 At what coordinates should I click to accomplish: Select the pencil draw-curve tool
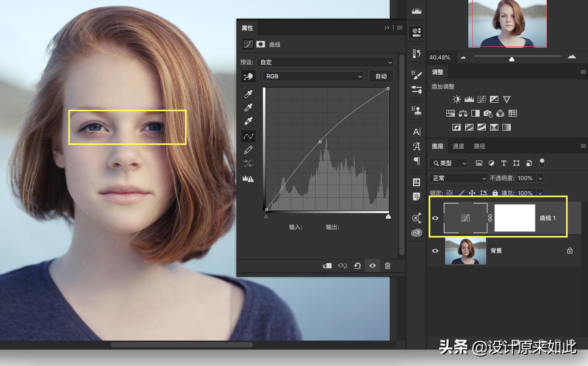(x=248, y=150)
